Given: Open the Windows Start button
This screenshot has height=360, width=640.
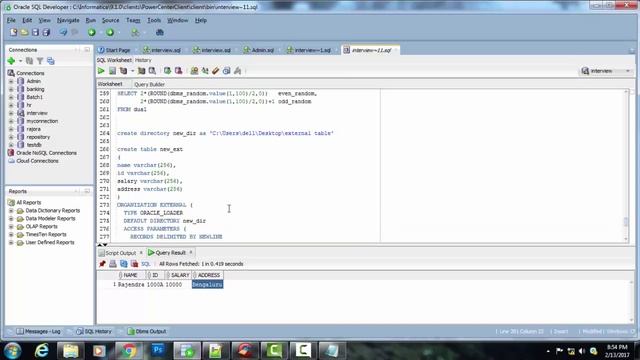Looking at the screenshot, I should click(13, 350).
